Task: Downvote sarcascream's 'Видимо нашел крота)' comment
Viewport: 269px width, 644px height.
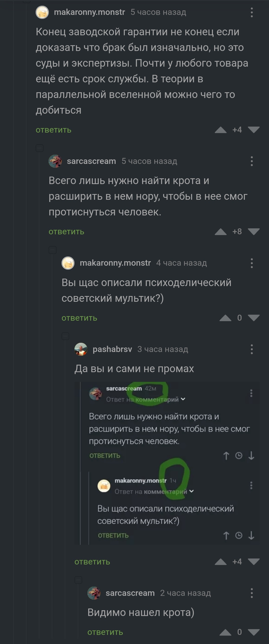Action: [x=254, y=632]
